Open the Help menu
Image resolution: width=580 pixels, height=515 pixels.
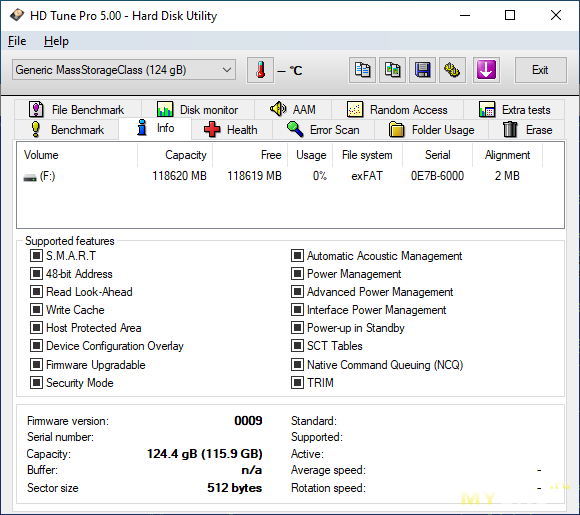click(x=56, y=41)
